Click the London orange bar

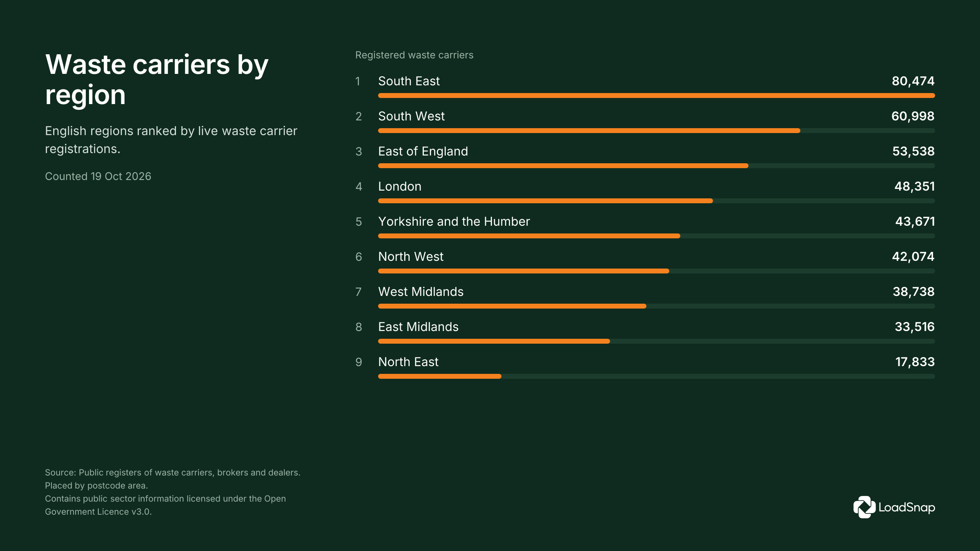click(x=546, y=201)
